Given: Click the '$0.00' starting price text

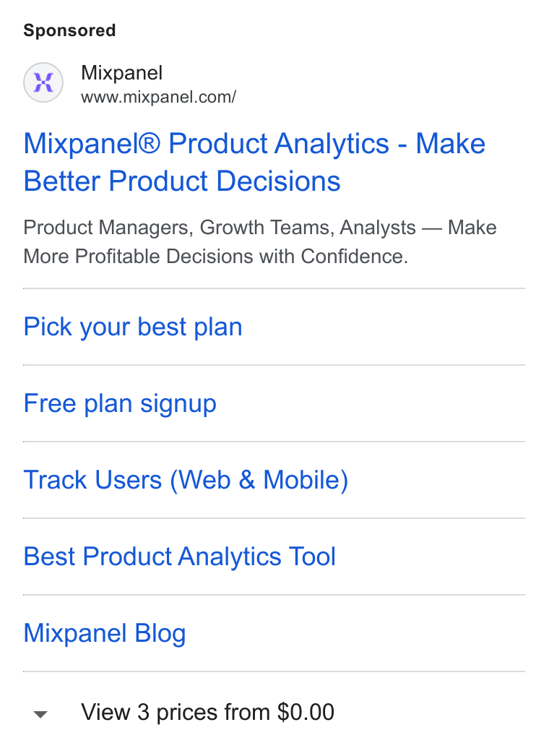Looking at the screenshot, I should (x=306, y=712).
